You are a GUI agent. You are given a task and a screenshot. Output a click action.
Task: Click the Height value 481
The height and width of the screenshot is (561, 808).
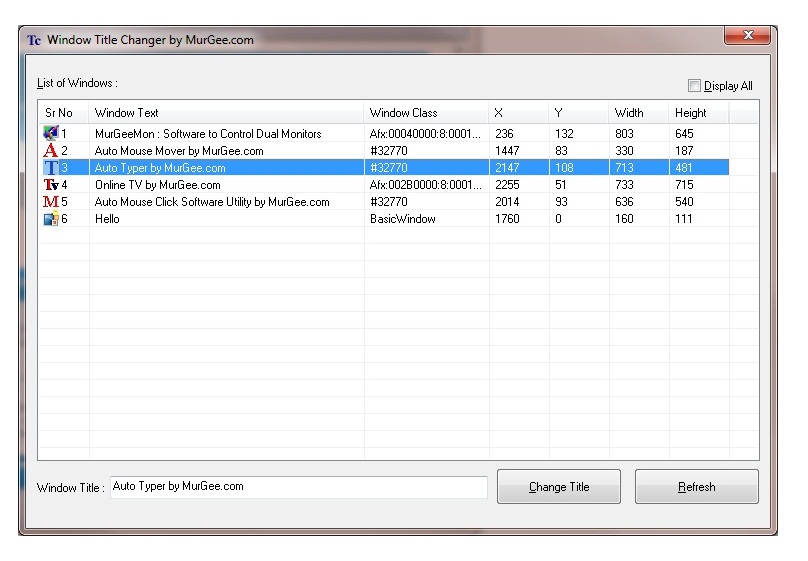click(684, 168)
